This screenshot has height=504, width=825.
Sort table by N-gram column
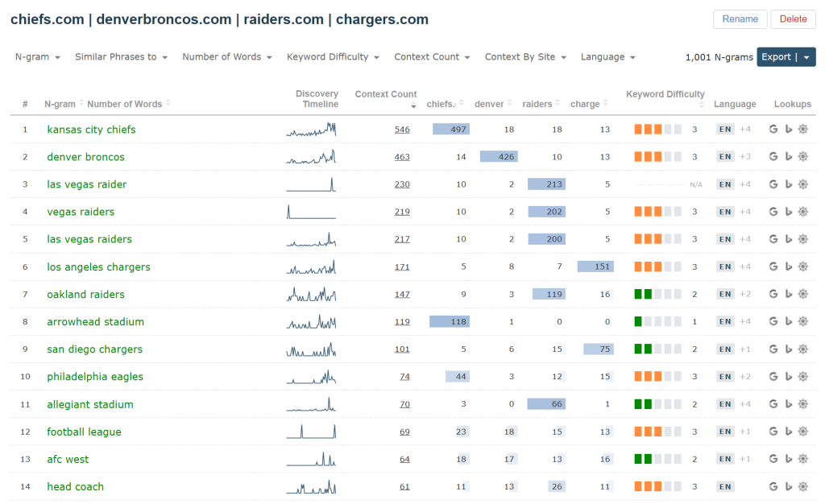click(64, 104)
